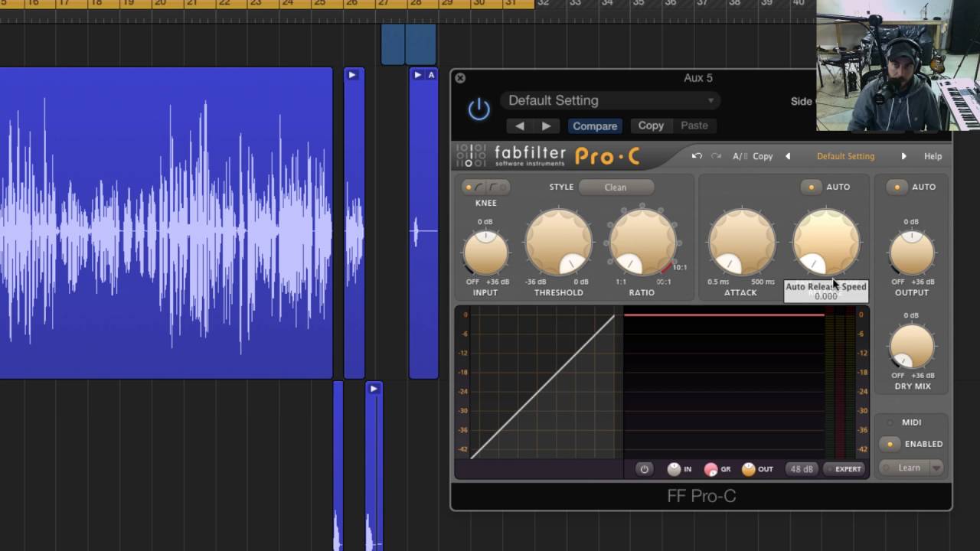Screen dimensions: 980x551
Task: Click the Output gain knob
Action: click(x=911, y=253)
